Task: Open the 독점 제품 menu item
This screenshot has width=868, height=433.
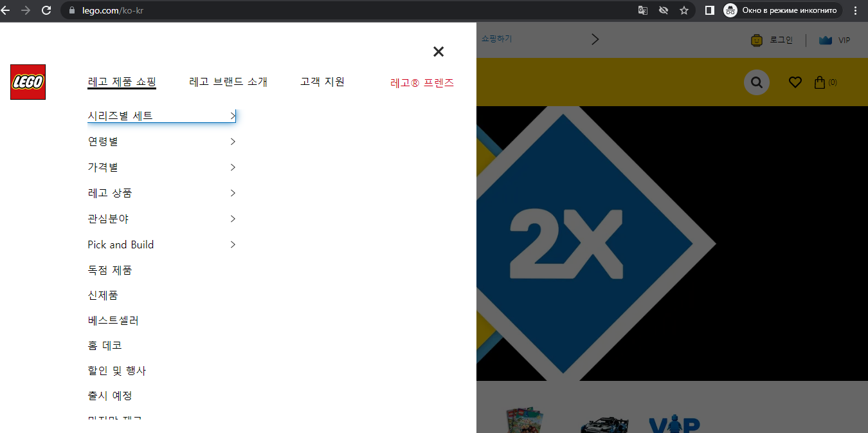Action: pos(110,270)
